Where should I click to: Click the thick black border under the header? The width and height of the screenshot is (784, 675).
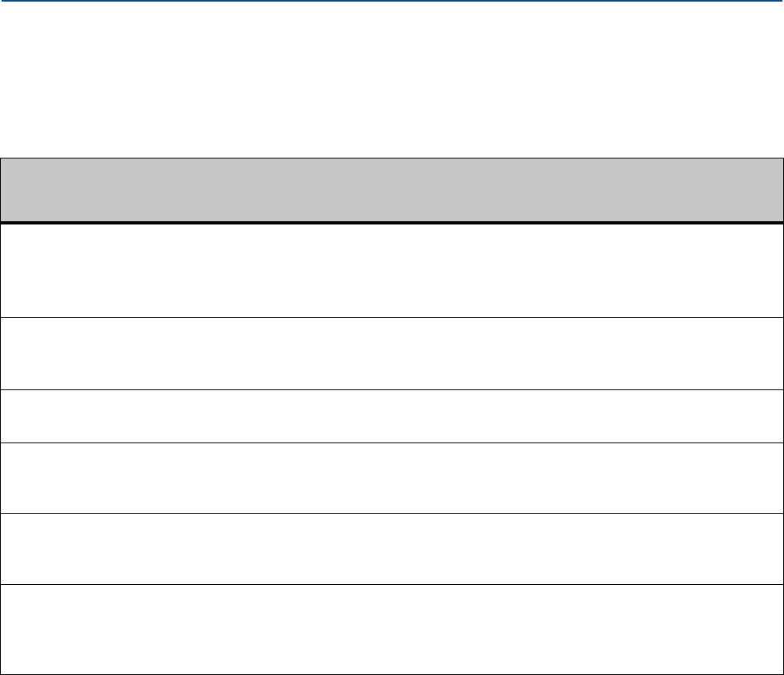click(392, 222)
